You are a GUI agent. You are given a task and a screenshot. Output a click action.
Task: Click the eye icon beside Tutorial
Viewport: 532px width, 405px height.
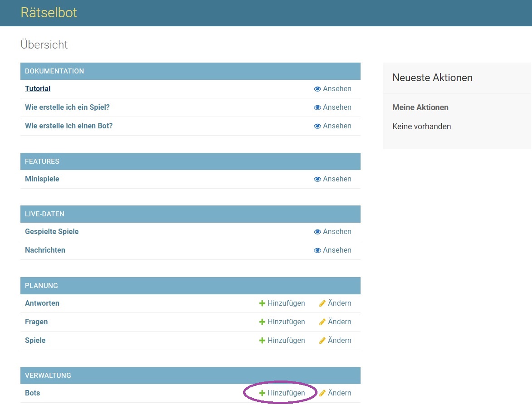[x=317, y=89]
